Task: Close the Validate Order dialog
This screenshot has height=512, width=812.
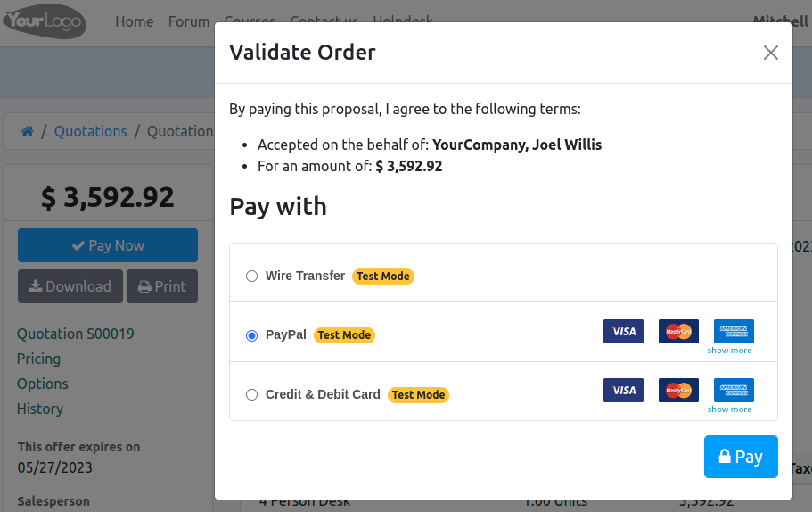Action: (x=771, y=53)
